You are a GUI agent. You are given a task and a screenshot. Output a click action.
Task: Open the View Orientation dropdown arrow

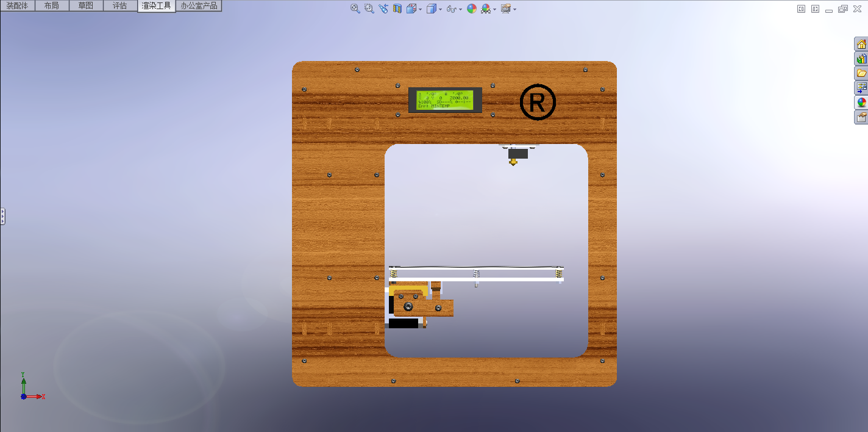click(x=421, y=9)
